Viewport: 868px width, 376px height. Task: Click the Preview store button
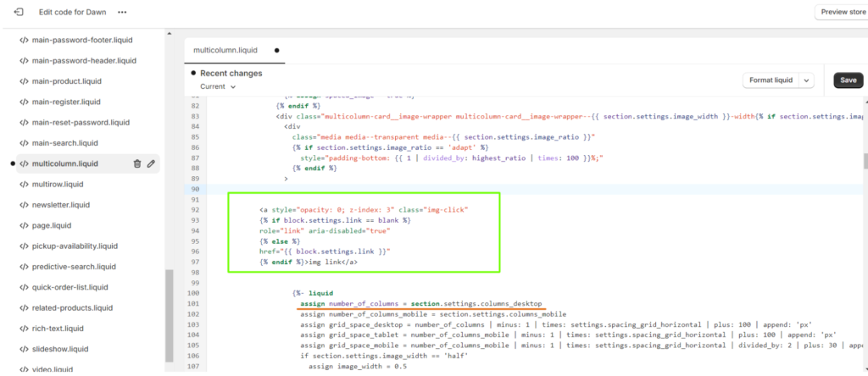(x=842, y=12)
